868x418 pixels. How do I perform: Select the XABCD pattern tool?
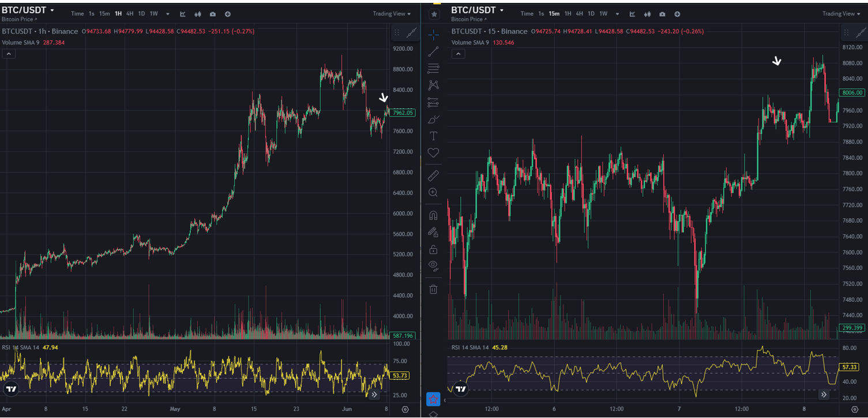click(434, 85)
